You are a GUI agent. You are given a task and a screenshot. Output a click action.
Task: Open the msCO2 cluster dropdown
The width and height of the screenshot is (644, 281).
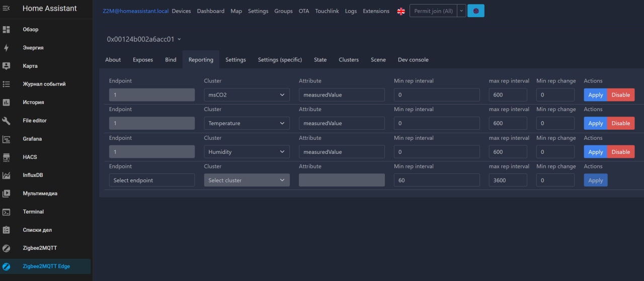[247, 95]
